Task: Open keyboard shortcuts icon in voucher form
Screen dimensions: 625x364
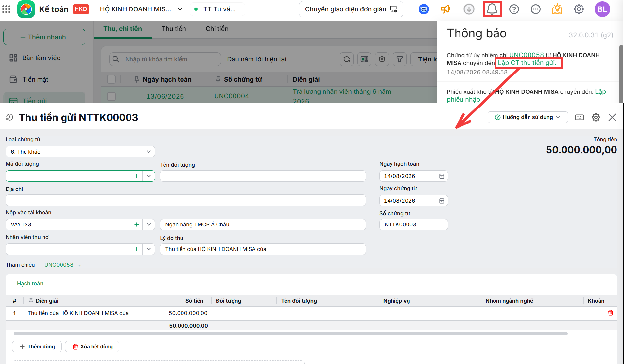Action: (580, 117)
